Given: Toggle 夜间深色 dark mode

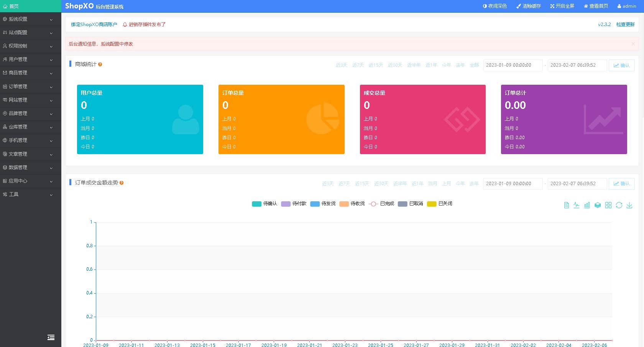Looking at the screenshot, I should pyautogui.click(x=495, y=6).
